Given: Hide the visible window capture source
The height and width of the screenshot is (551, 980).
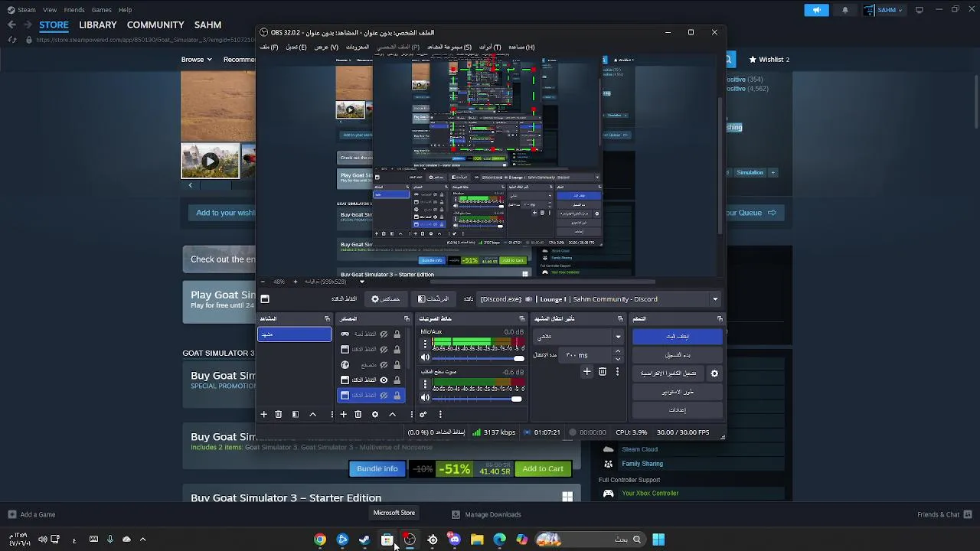Looking at the screenshot, I should click(384, 380).
